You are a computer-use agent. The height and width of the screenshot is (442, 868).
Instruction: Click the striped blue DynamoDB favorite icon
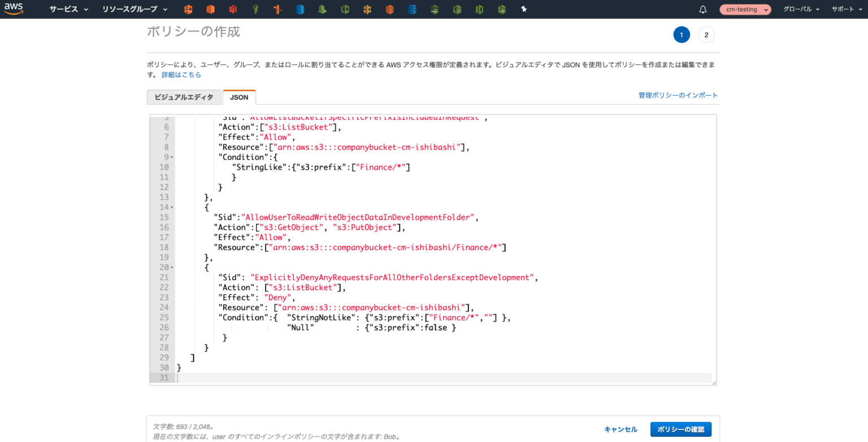[412, 9]
